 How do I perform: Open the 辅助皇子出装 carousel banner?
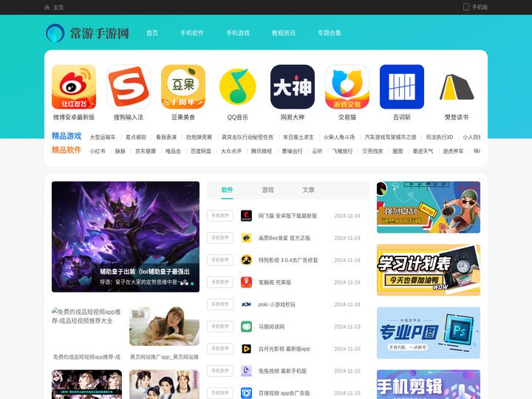pyautogui.click(x=126, y=237)
